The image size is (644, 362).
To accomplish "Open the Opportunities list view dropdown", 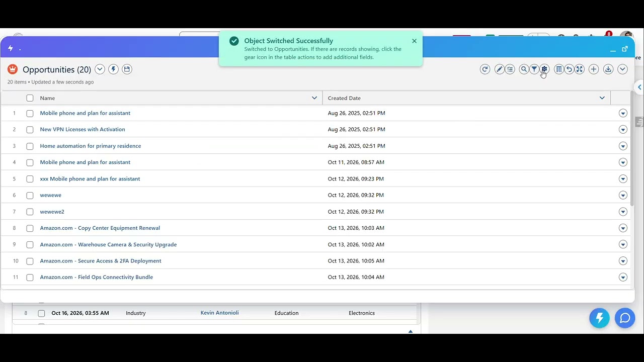I will 100,69.
